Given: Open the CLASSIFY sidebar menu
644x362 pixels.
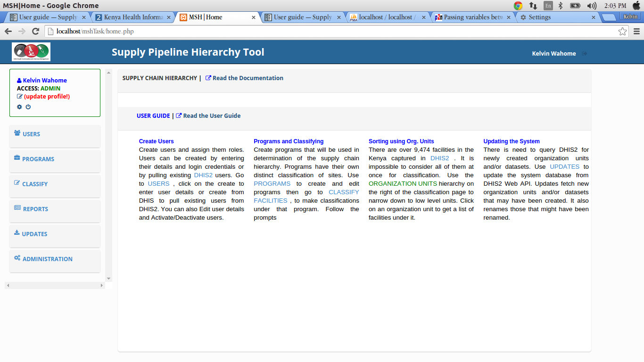Looking at the screenshot, I should coord(55,186).
